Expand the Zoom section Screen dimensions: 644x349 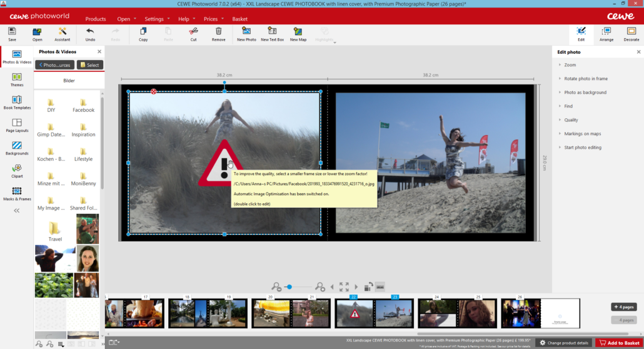[570, 65]
